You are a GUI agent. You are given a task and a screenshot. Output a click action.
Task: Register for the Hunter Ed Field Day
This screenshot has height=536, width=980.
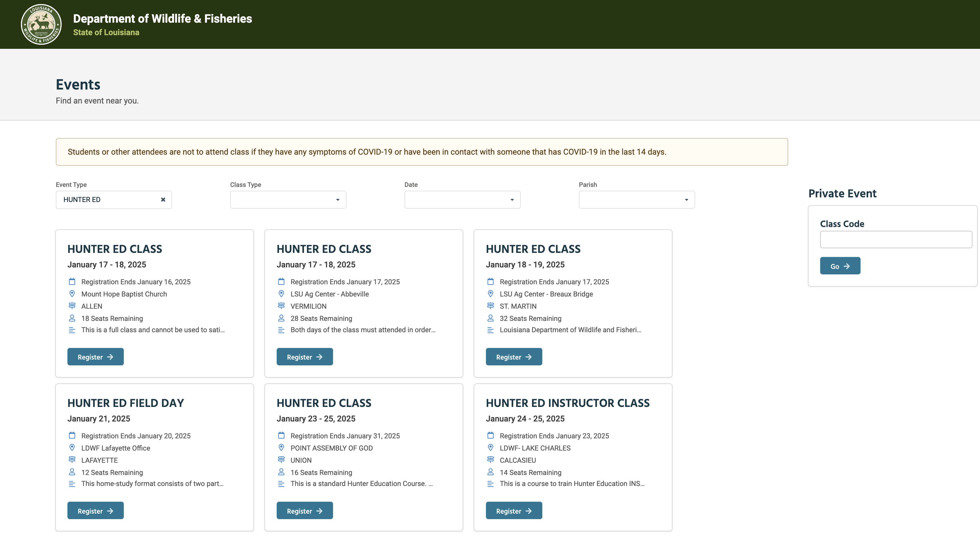coord(96,511)
